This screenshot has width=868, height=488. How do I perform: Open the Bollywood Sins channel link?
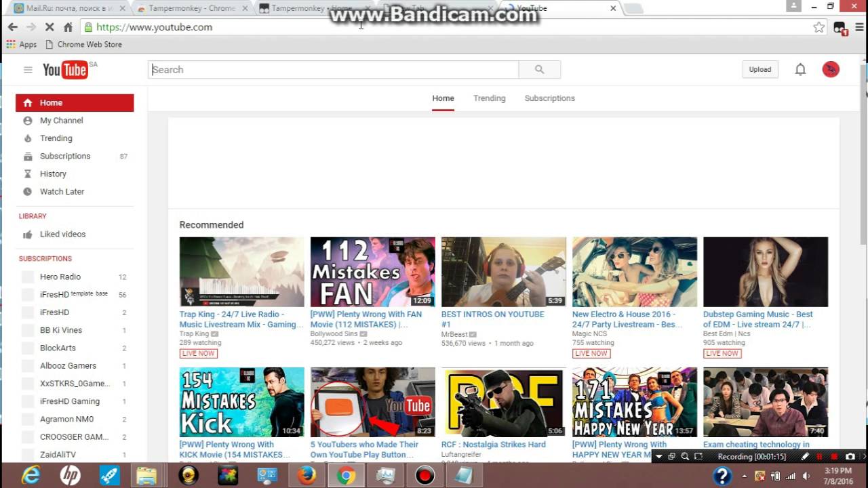click(x=334, y=334)
